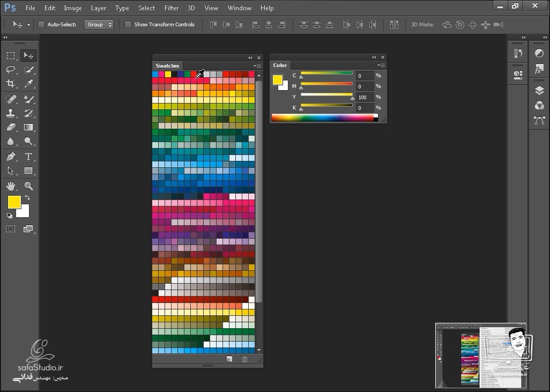Swap foreground and background colors
Image resolution: width=550 pixels, height=392 pixels.
[27, 197]
